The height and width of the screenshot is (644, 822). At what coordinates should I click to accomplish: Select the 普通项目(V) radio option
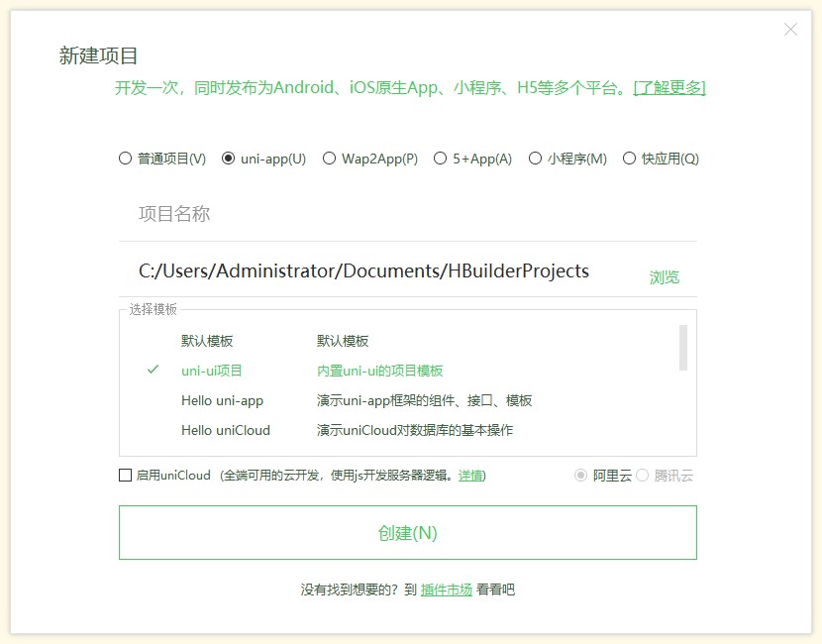point(162,159)
